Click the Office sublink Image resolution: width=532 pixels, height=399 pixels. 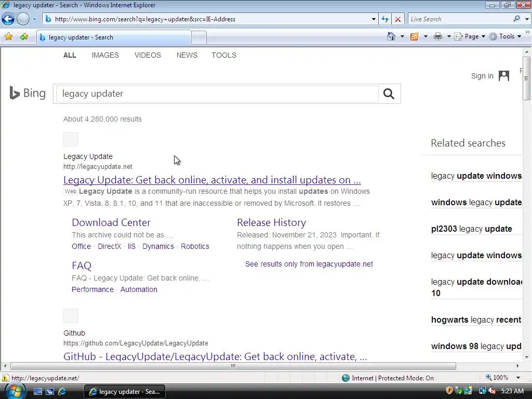click(82, 246)
